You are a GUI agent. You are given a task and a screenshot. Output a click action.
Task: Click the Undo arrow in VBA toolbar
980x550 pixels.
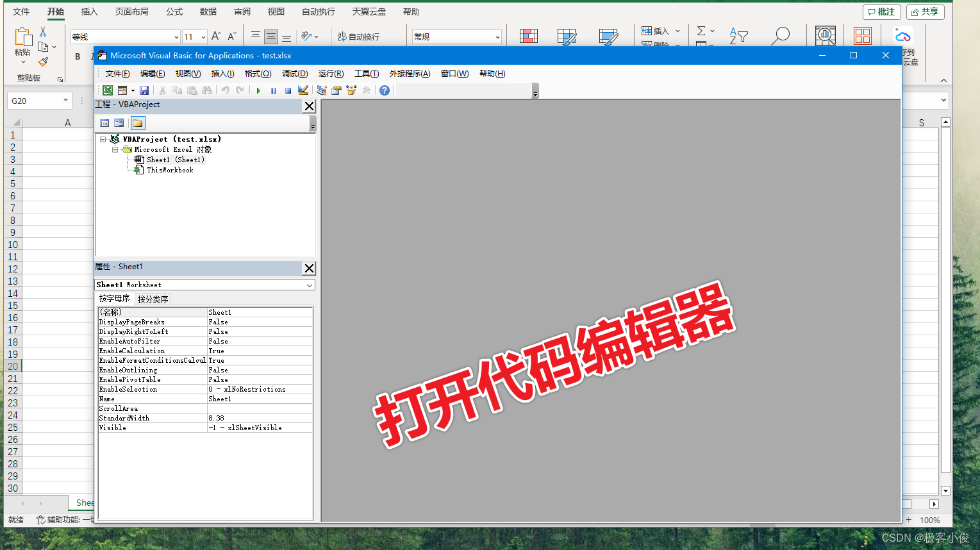coord(226,90)
